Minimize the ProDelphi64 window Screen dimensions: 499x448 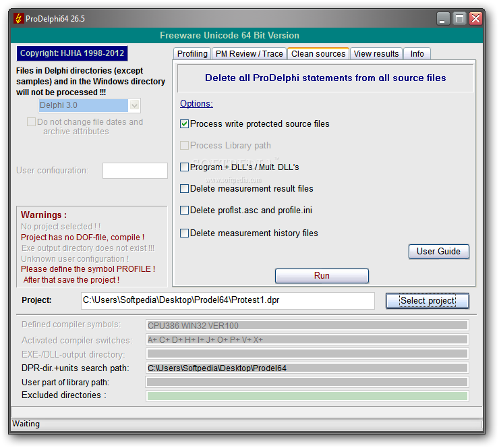point(442,19)
